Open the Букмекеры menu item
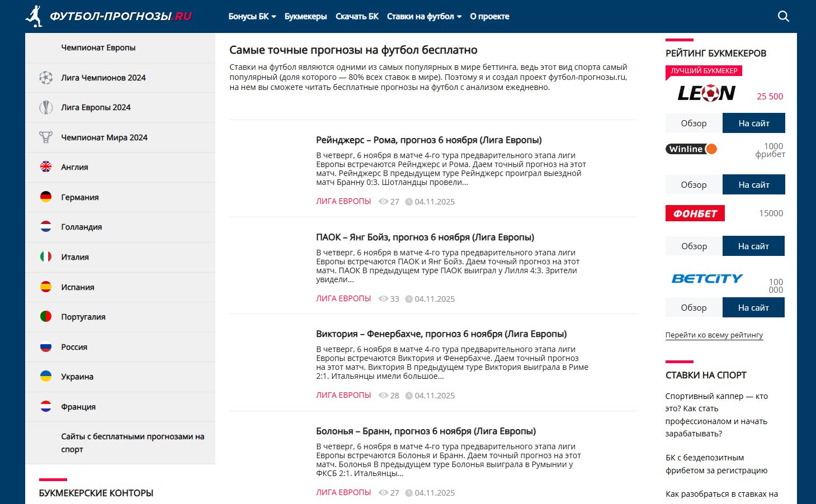Viewport: 816px width, 504px height. (305, 17)
